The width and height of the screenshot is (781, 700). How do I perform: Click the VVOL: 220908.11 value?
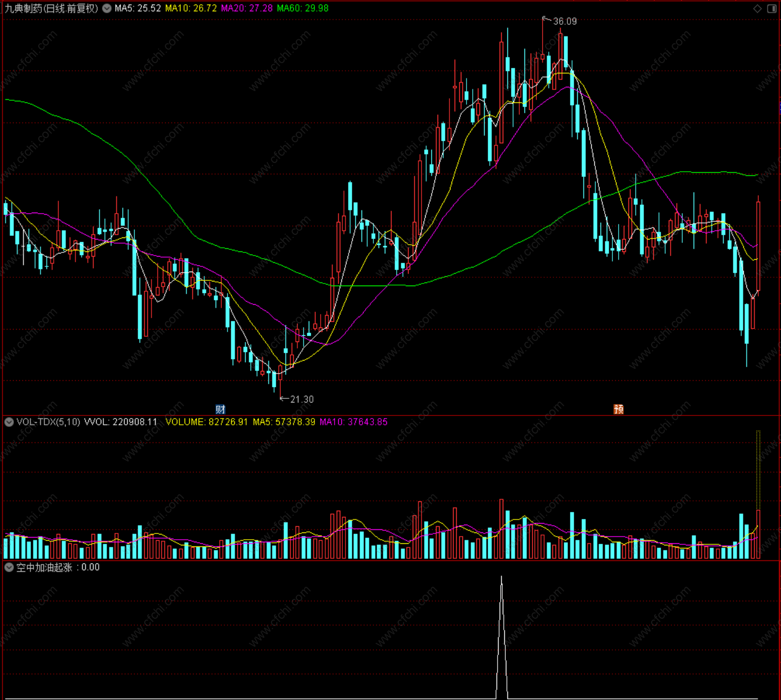121,422
